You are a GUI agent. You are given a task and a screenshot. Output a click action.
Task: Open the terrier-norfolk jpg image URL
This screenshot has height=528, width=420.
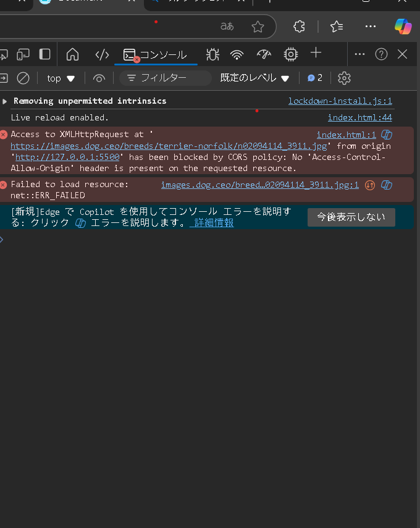[x=169, y=146]
